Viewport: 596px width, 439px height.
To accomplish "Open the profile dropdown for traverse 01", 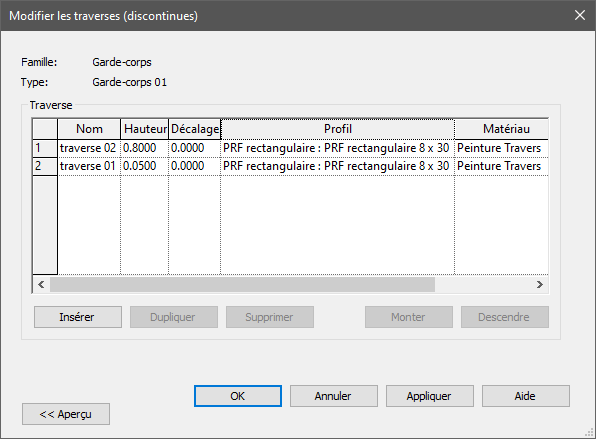I will point(338,166).
